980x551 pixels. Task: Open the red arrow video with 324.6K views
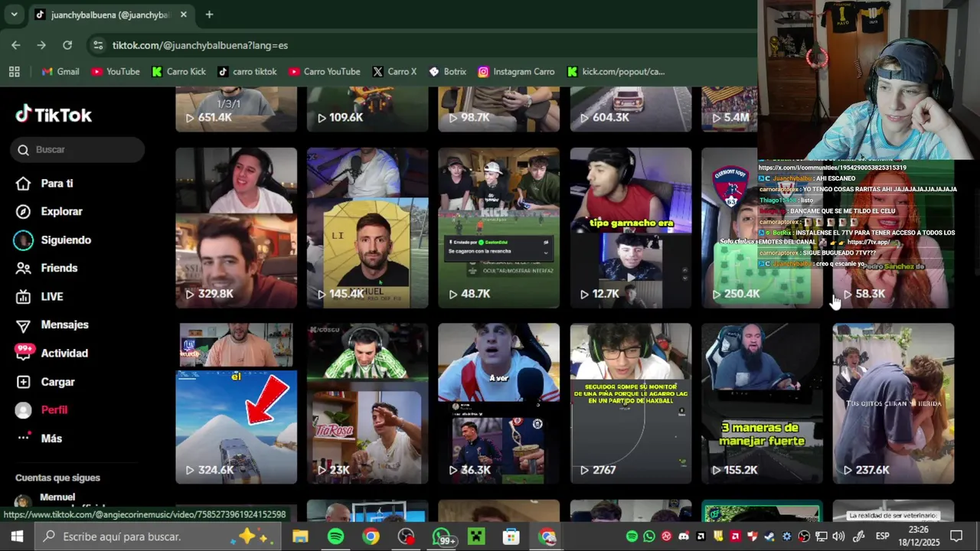236,404
